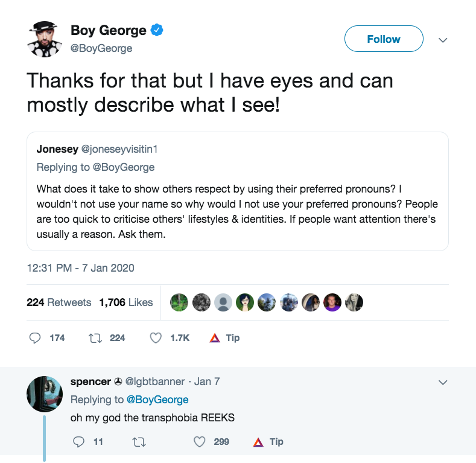The width and height of the screenshot is (476, 463).
Task: Click the 12:31 PM - 7 Jan 2020 timestamp
Action: pos(81,267)
